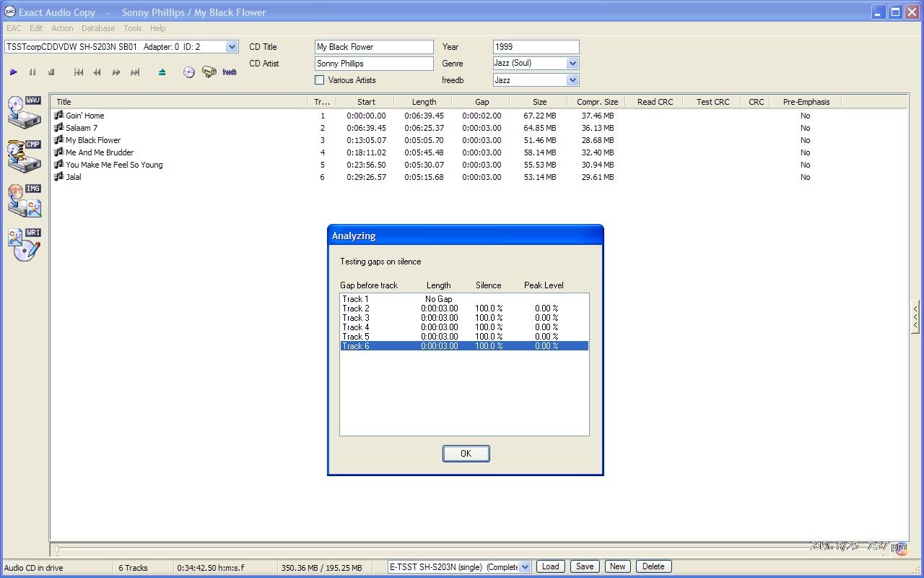
Task: Click the Play button
Action: point(13,72)
